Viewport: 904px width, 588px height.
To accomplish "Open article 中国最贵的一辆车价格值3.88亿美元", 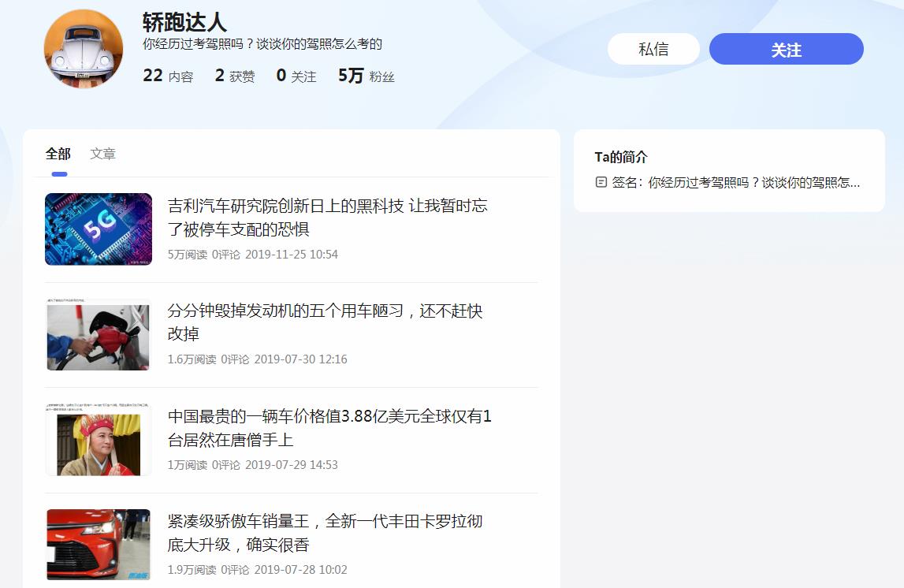I will tap(329, 428).
